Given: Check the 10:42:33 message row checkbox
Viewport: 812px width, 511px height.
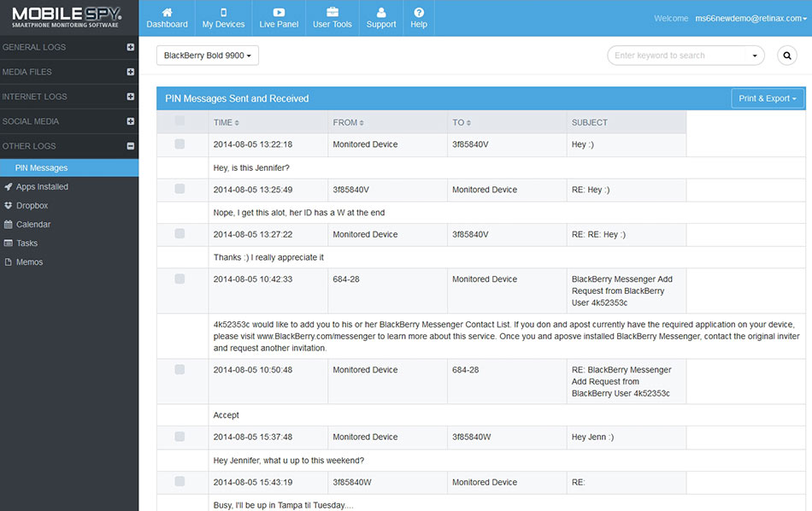Looking at the screenshot, I should pos(179,279).
